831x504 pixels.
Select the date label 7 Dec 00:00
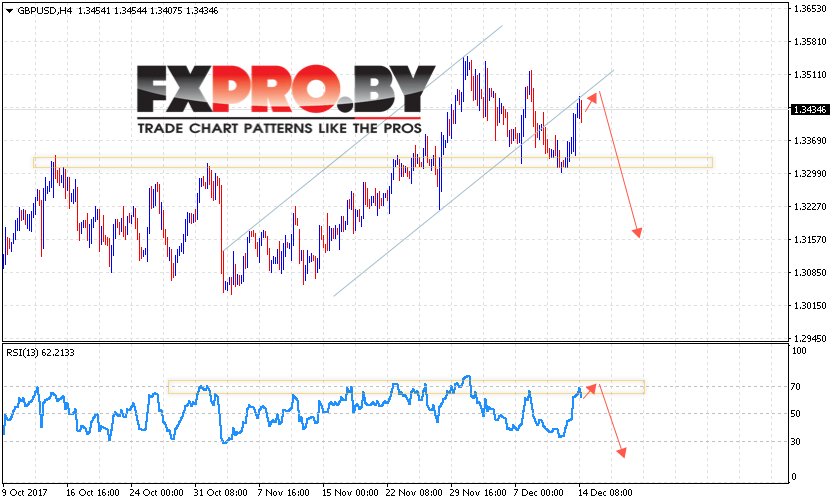coord(538,493)
